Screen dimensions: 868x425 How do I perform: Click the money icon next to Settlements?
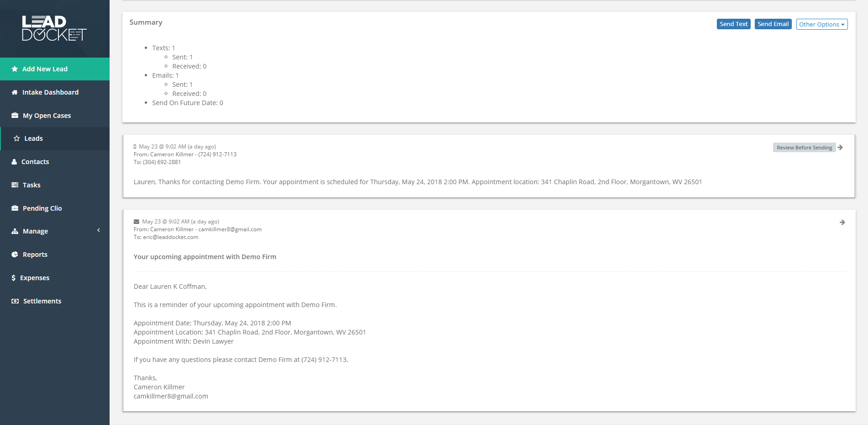click(x=15, y=301)
